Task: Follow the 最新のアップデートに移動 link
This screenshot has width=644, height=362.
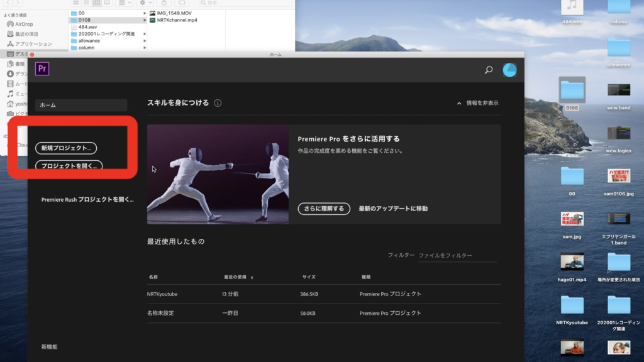Action: click(393, 209)
